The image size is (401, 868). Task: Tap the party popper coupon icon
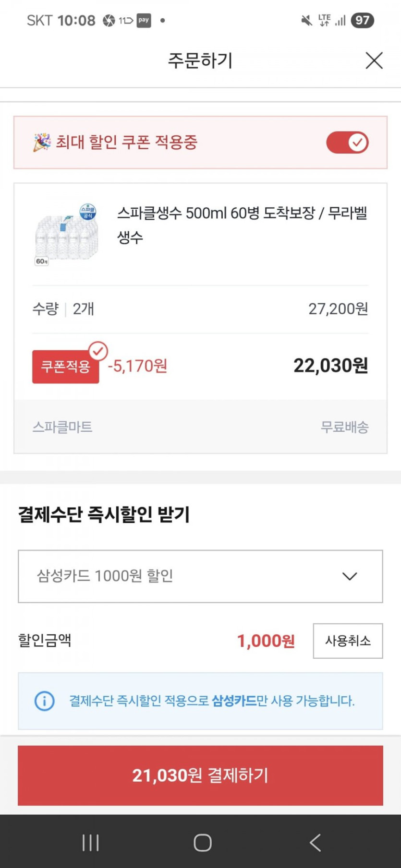[42, 143]
